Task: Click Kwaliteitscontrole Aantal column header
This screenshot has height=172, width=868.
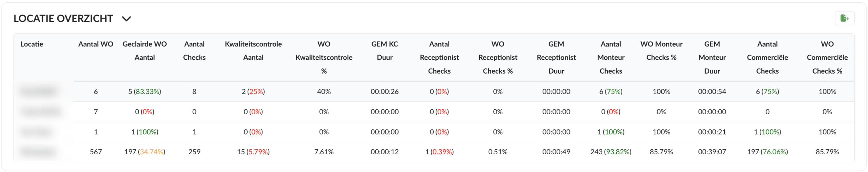Action: pos(253,51)
